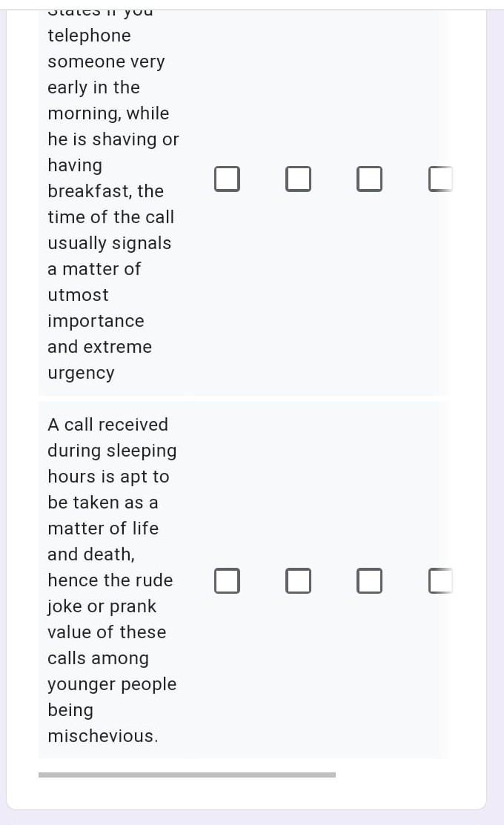Check the fourth checkbox for the morning call statement

pyautogui.click(x=439, y=179)
